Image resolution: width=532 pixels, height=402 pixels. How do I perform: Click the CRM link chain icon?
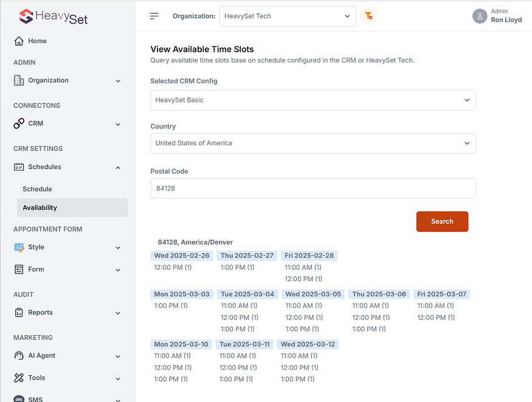(19, 123)
